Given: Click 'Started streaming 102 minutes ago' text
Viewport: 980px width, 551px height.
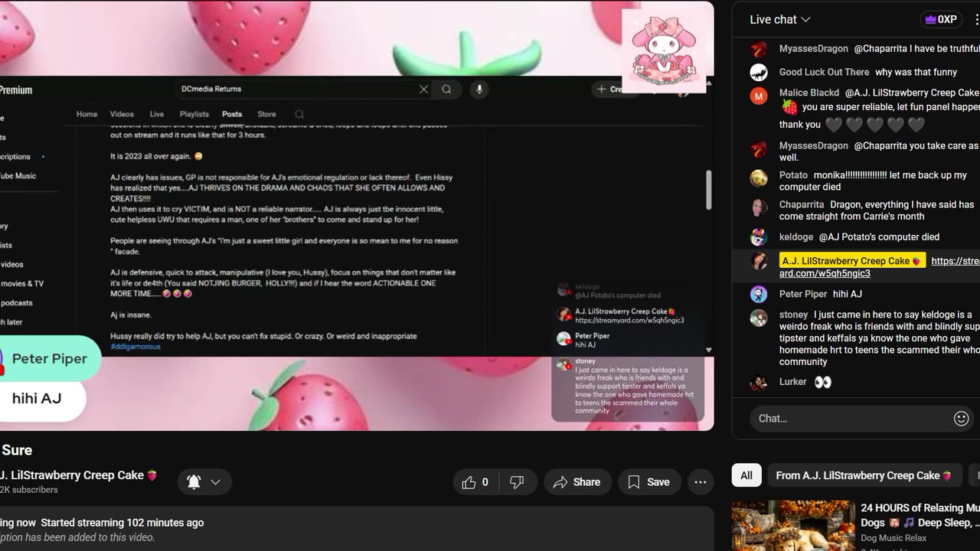Looking at the screenshot, I should [122, 523].
